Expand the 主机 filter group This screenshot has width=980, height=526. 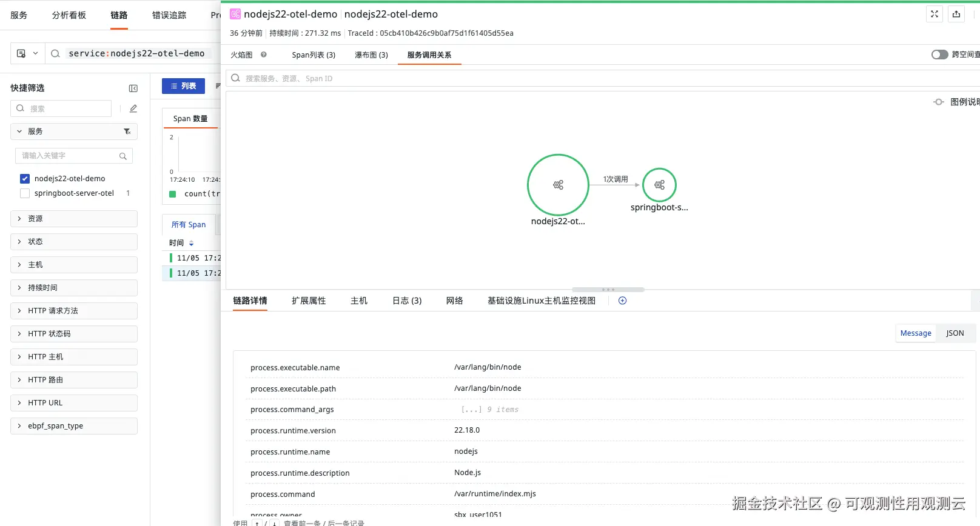[x=74, y=265]
